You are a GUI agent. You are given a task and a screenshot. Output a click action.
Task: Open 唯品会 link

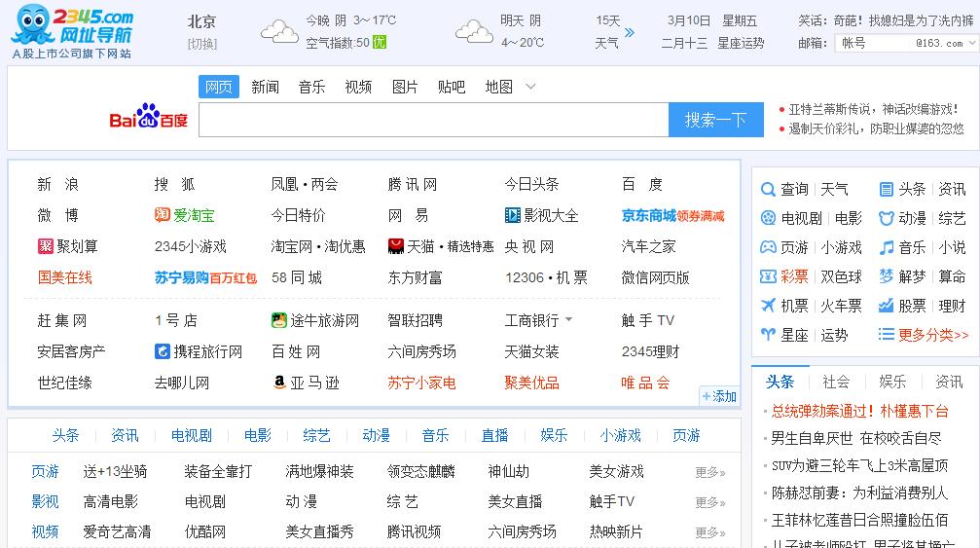[645, 383]
